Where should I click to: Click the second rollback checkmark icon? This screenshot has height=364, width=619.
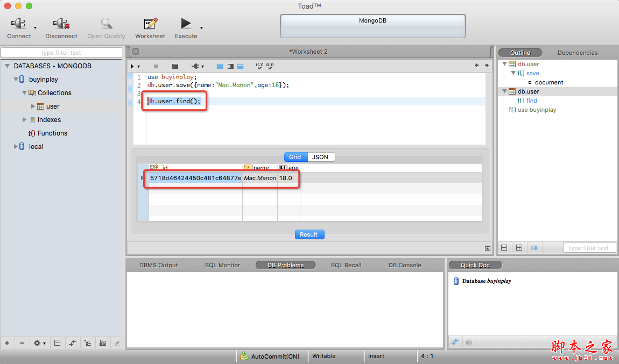270,66
